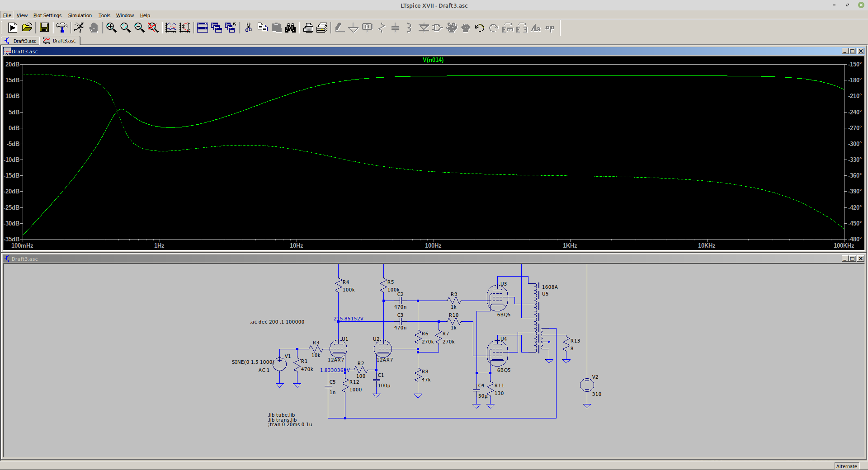868x470 pixels.
Task: Click the Print icon
Action: [x=322, y=28]
